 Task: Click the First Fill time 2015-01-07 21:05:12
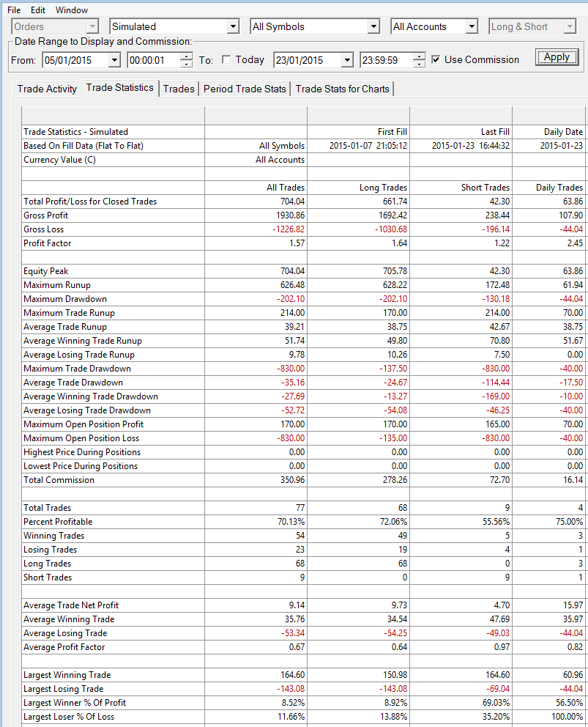pos(368,146)
